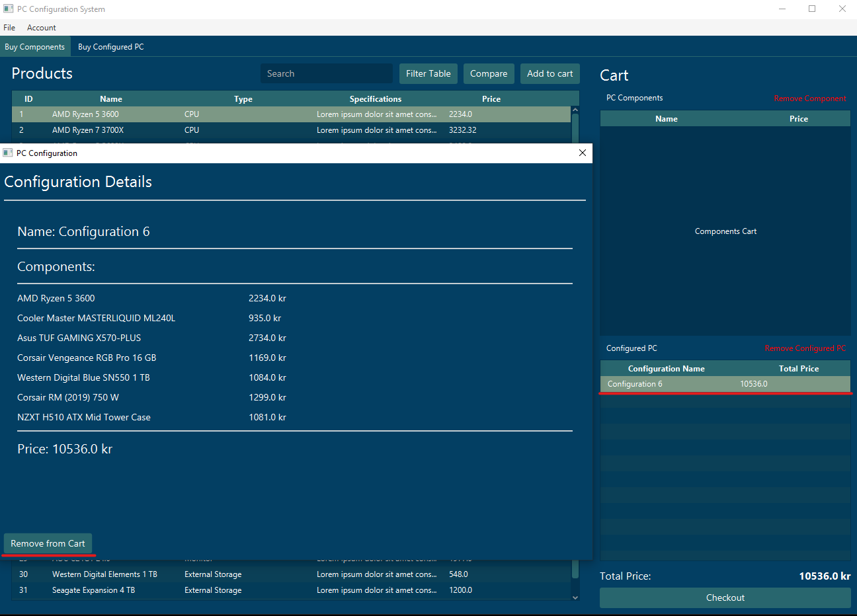Select Seagate Expansion 4 TB row
This screenshot has width=857, height=616.
click(x=291, y=590)
